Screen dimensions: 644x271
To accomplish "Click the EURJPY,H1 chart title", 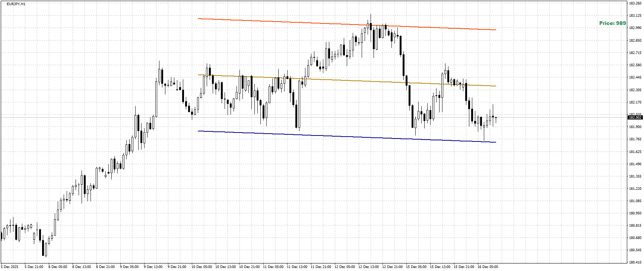I will click(16, 4).
